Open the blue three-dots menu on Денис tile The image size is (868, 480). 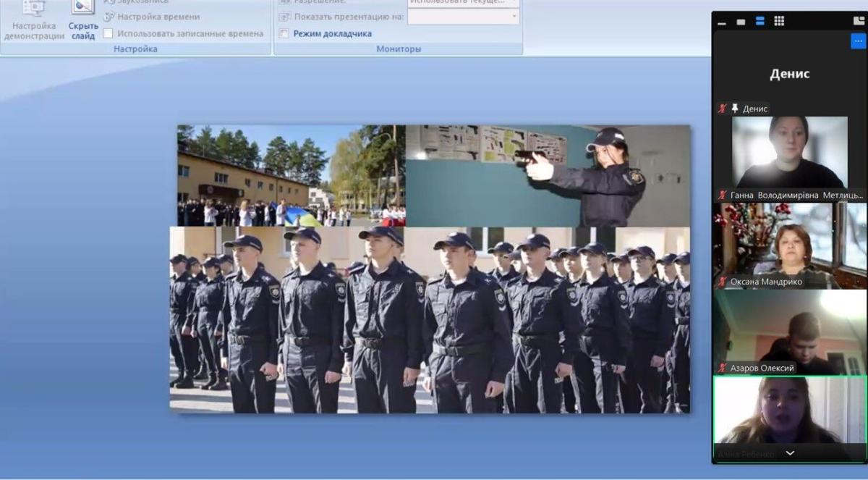coord(858,41)
